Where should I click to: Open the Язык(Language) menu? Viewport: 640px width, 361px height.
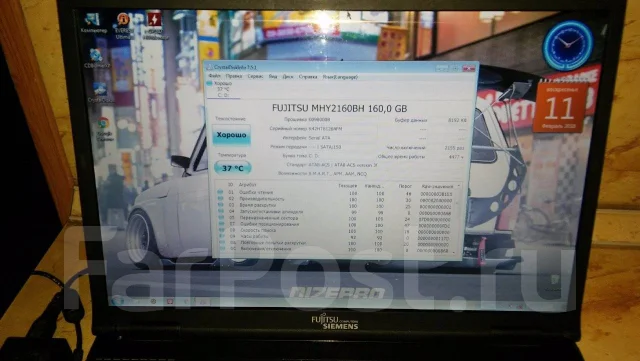[x=340, y=76]
